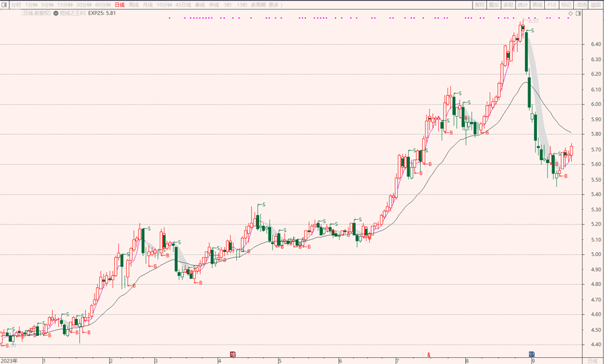The height and width of the screenshot is (364, 604).
Task: Switch to the 日线 daily chart tab
Action: [119, 5]
